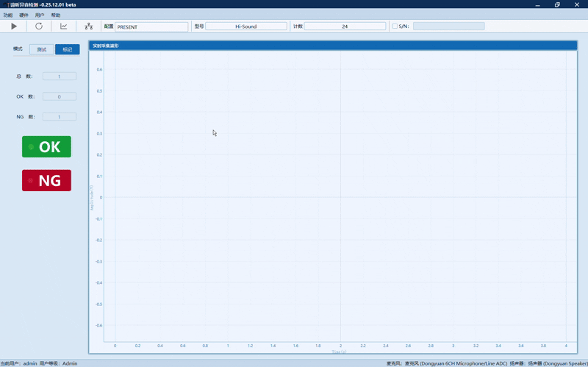
Task: Open the network topology toolbar icon
Action: pyautogui.click(x=88, y=26)
